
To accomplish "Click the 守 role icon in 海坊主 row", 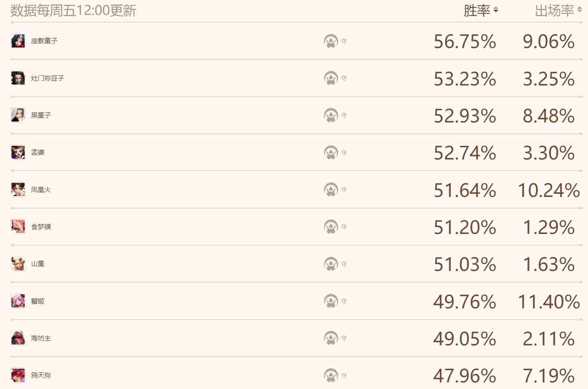I will click(331, 338).
